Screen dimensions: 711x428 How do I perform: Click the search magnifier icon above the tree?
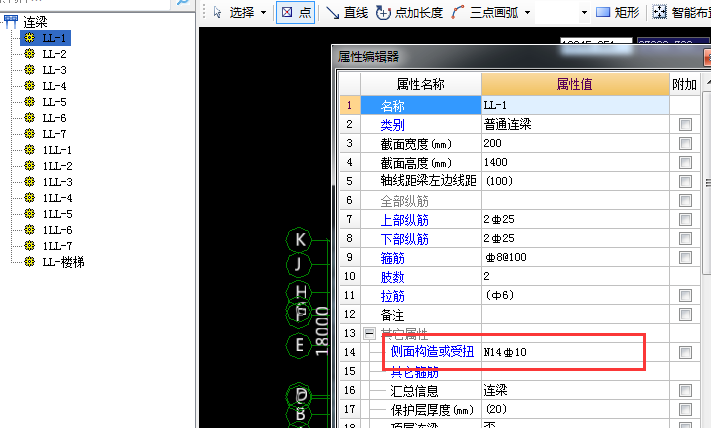coord(181,2)
